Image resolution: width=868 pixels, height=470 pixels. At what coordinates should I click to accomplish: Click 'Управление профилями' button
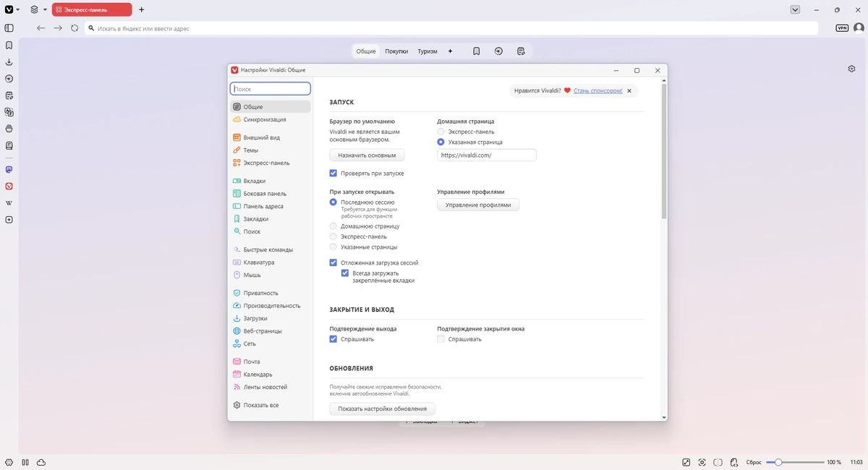(478, 205)
